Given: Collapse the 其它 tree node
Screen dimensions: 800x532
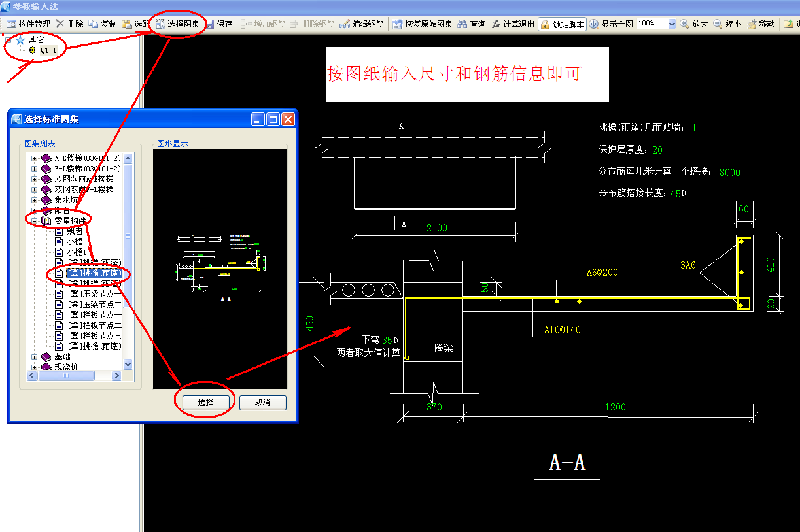Looking at the screenshot, I should pyautogui.click(x=8, y=40).
